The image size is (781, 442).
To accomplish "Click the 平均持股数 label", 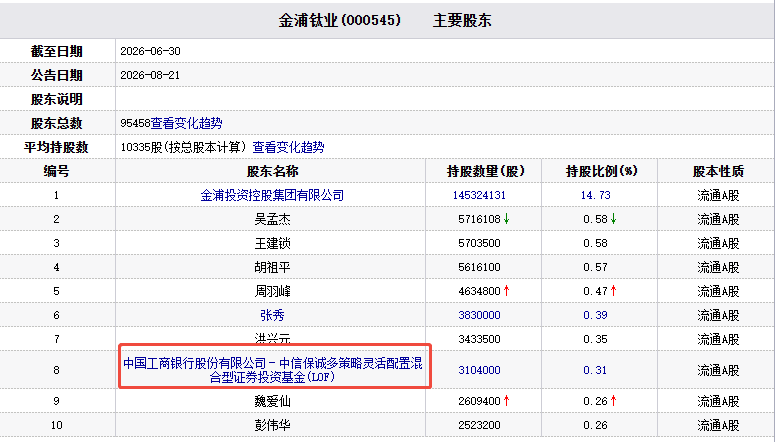I will pyautogui.click(x=56, y=147).
